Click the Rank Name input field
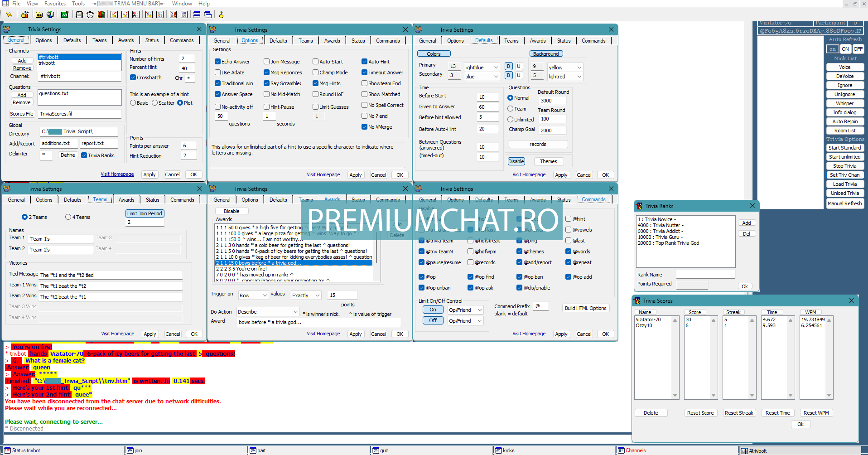868x455 pixels. (705, 274)
